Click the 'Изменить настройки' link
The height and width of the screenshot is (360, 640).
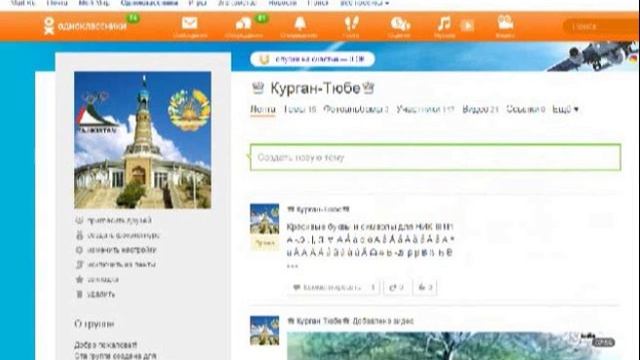click(122, 250)
